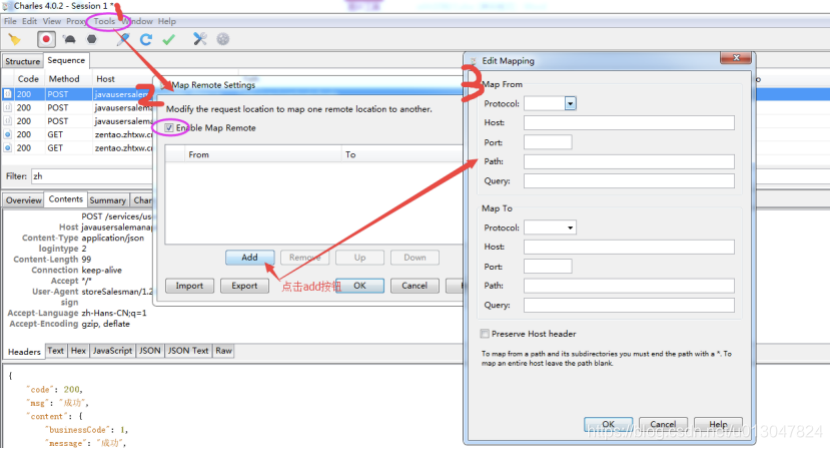Open the Help menu
The image size is (832, 450).
click(167, 21)
